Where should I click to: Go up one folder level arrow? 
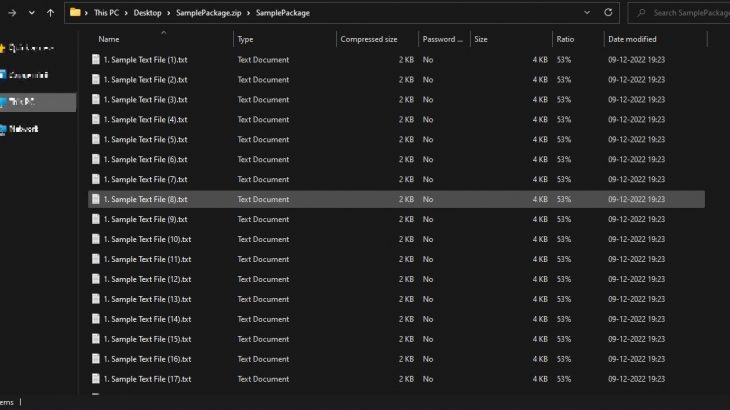[x=50, y=13]
